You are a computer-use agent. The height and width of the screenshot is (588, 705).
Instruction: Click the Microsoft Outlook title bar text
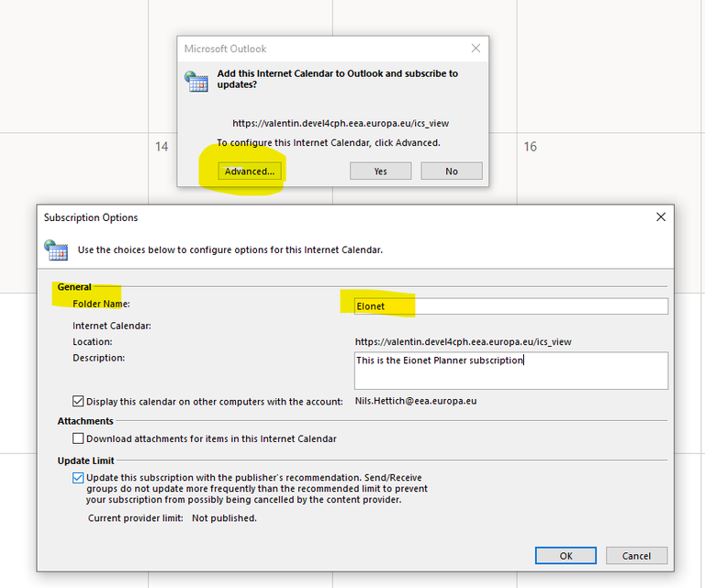pyautogui.click(x=225, y=49)
